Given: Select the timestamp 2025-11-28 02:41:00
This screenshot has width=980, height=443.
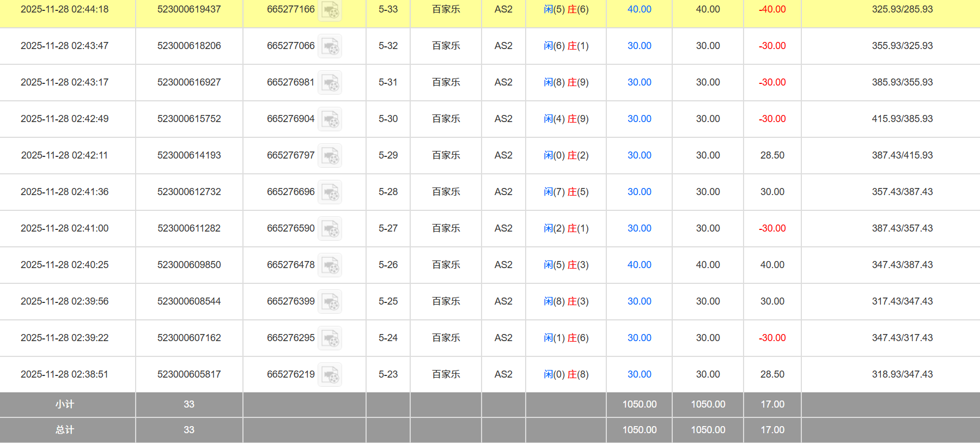Looking at the screenshot, I should click(64, 228).
